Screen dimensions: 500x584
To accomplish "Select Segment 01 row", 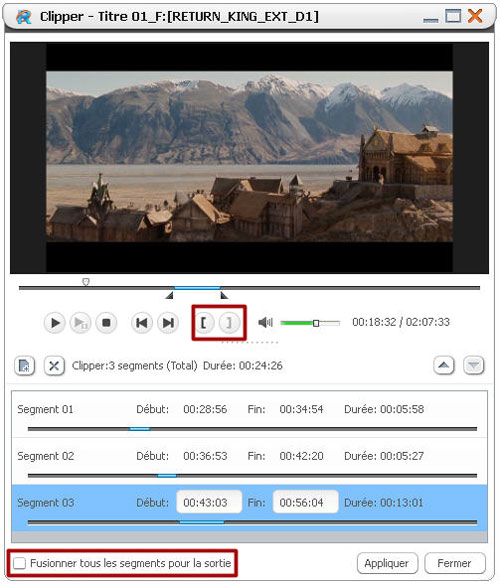I will [x=250, y=414].
